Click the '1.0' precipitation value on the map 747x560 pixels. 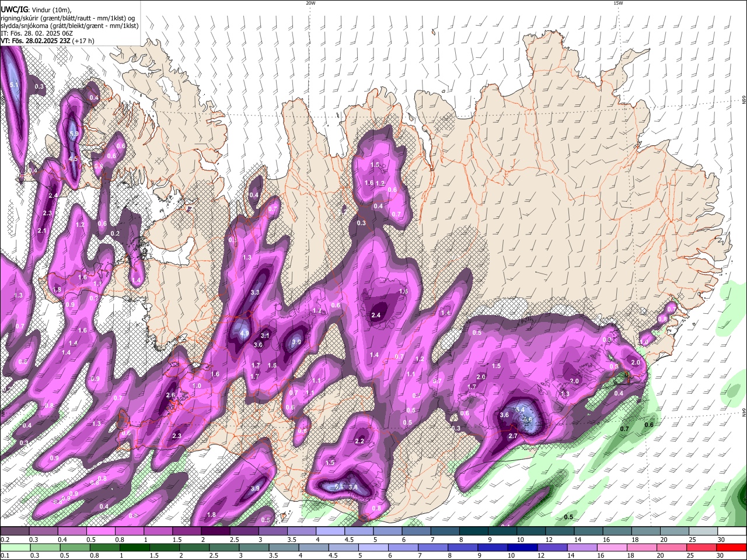coord(197,386)
